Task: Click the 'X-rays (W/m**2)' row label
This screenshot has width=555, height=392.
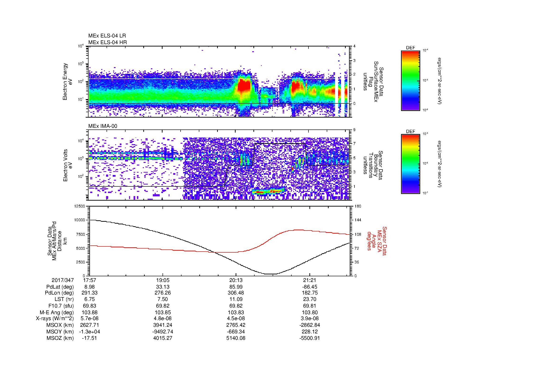Action: (x=55, y=318)
